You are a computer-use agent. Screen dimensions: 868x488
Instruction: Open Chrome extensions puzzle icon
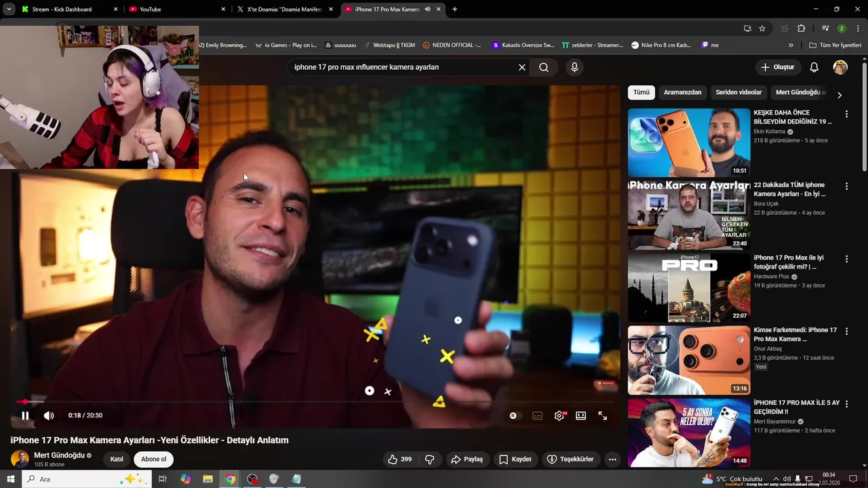[801, 28]
